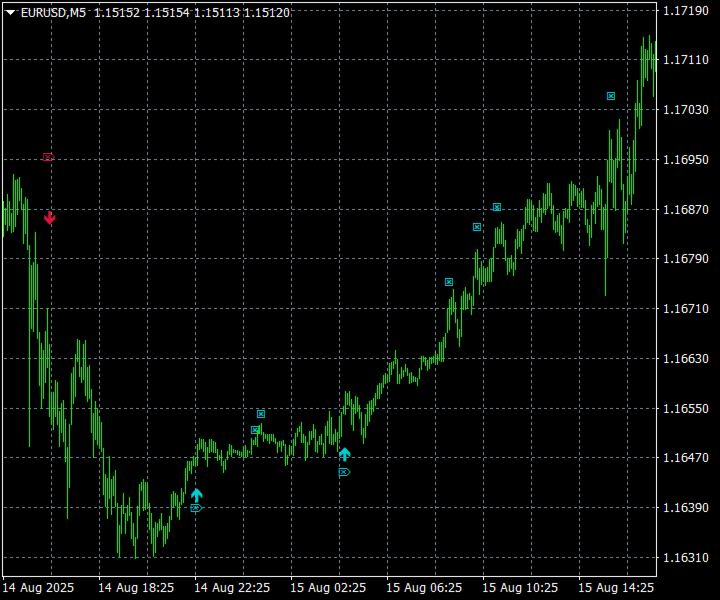Click the 15 Aug 06:25 time label
720x600 pixels.
coord(424,588)
